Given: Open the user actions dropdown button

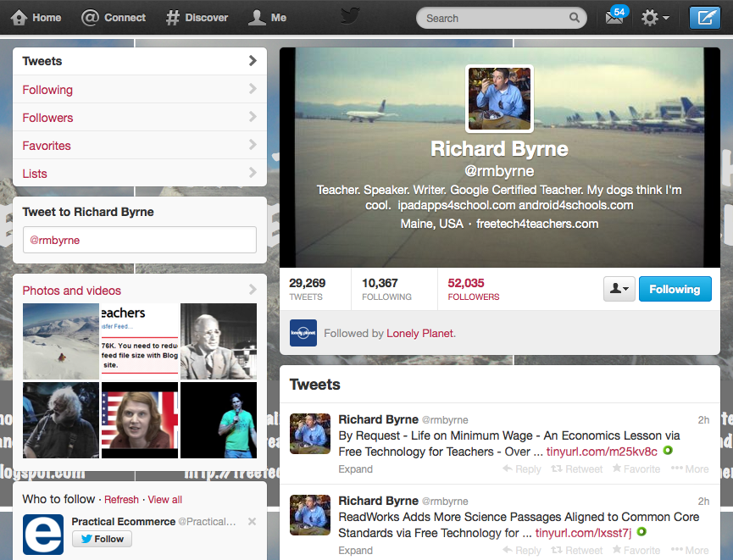Looking at the screenshot, I should [x=619, y=289].
